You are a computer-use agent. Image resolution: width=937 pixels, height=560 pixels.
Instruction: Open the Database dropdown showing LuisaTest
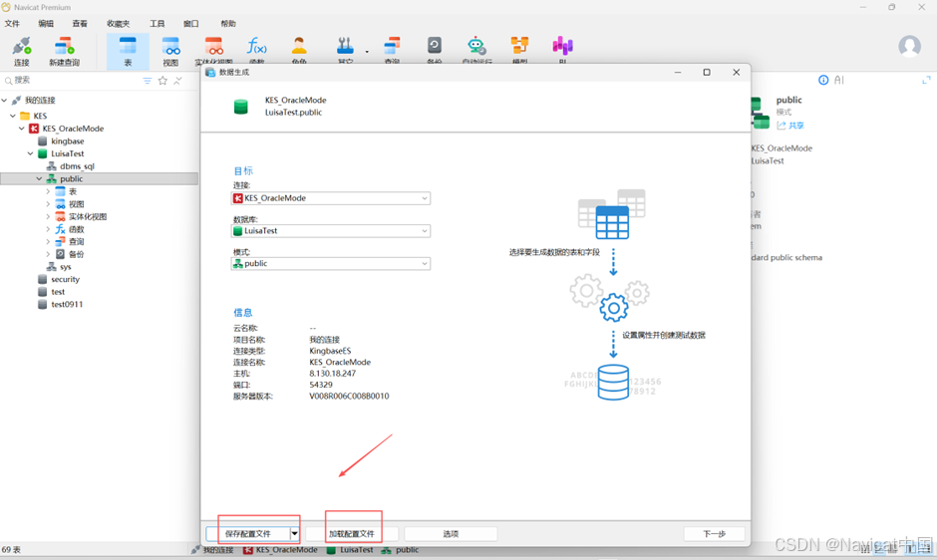click(x=331, y=231)
